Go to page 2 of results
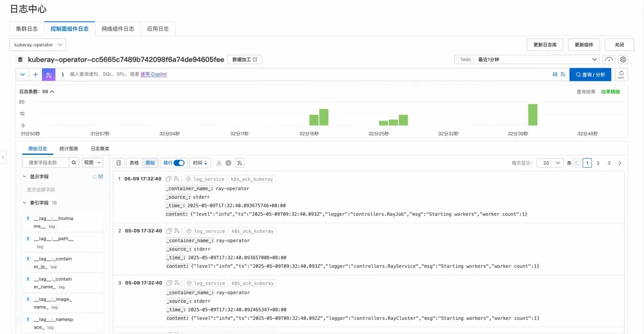This screenshot has height=334, width=644. click(598, 163)
